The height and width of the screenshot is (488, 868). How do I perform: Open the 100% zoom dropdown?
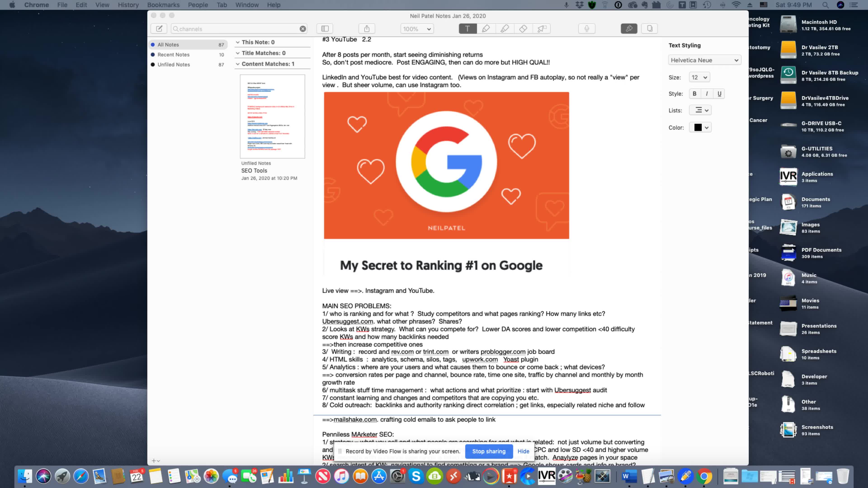pos(417,29)
